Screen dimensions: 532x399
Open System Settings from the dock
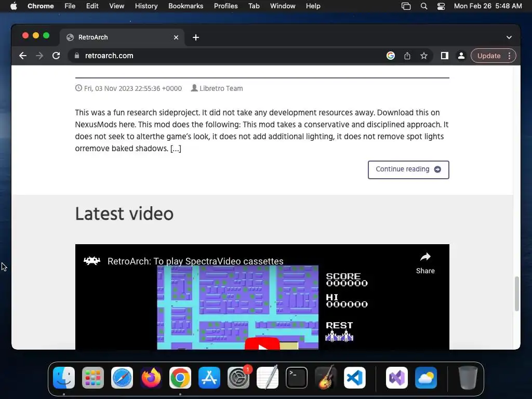pos(238,378)
